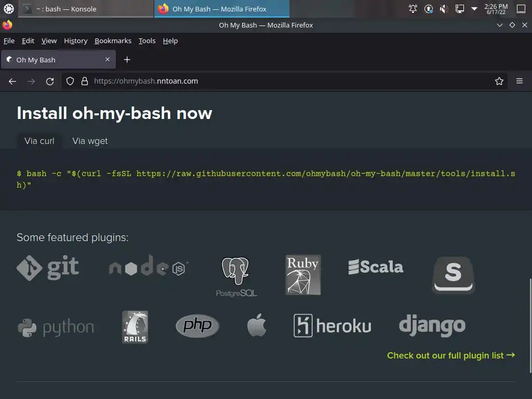Open the full plugin list link

point(451,355)
